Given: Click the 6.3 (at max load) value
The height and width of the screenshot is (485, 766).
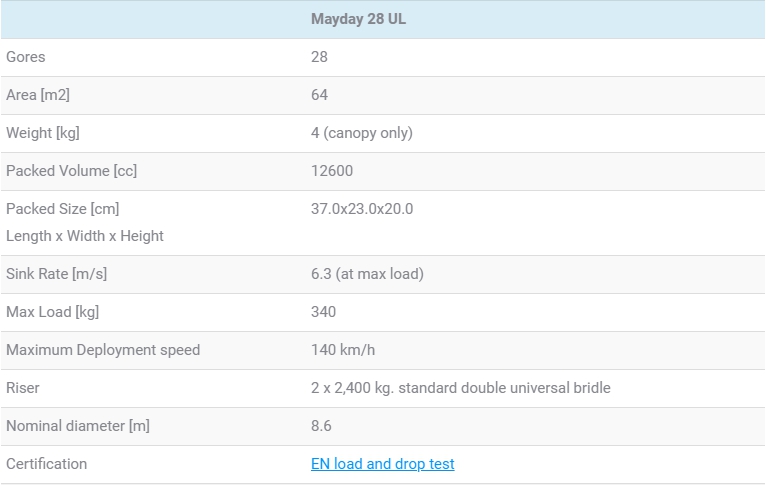Looking at the screenshot, I should [x=367, y=274].
